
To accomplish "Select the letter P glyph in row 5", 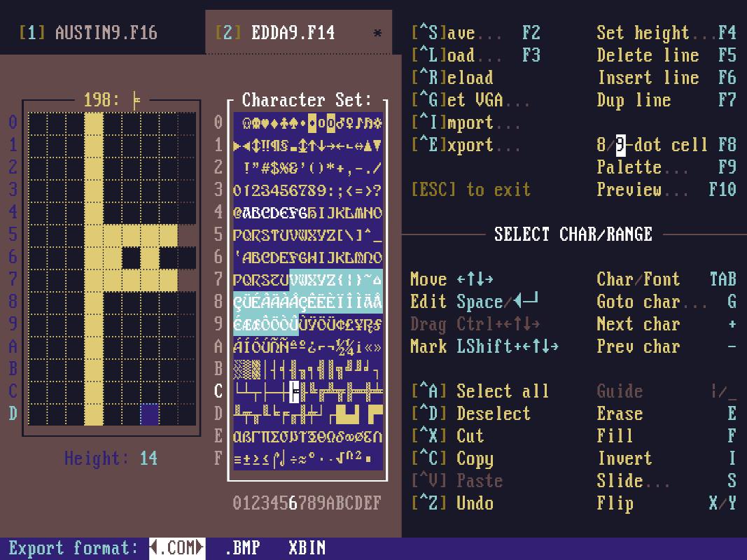I will 238,234.
